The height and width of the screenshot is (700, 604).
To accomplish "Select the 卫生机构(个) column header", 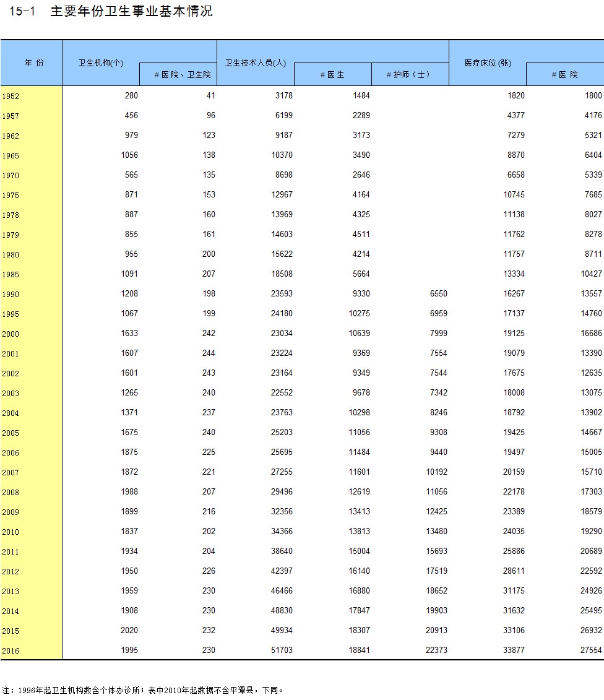I will click(x=101, y=63).
